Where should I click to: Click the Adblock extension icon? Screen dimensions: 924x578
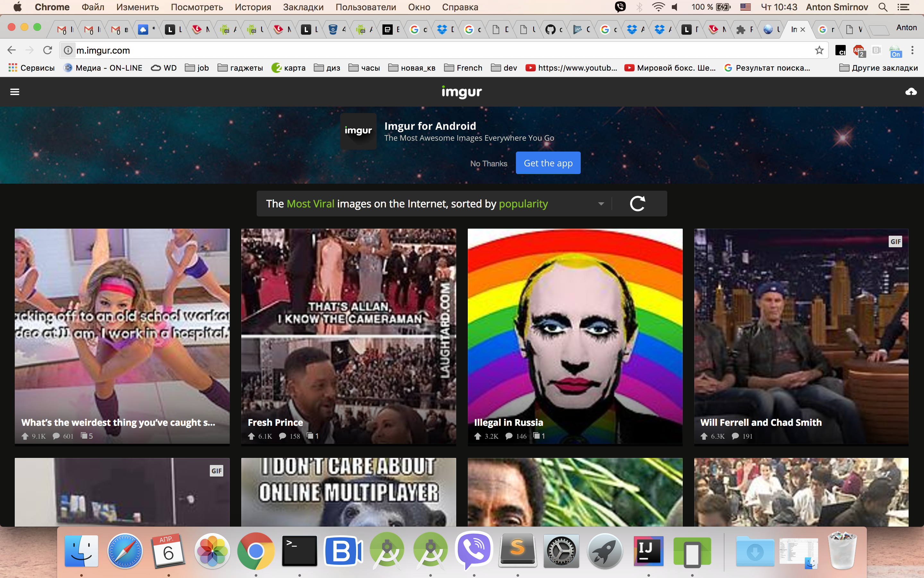(x=859, y=50)
